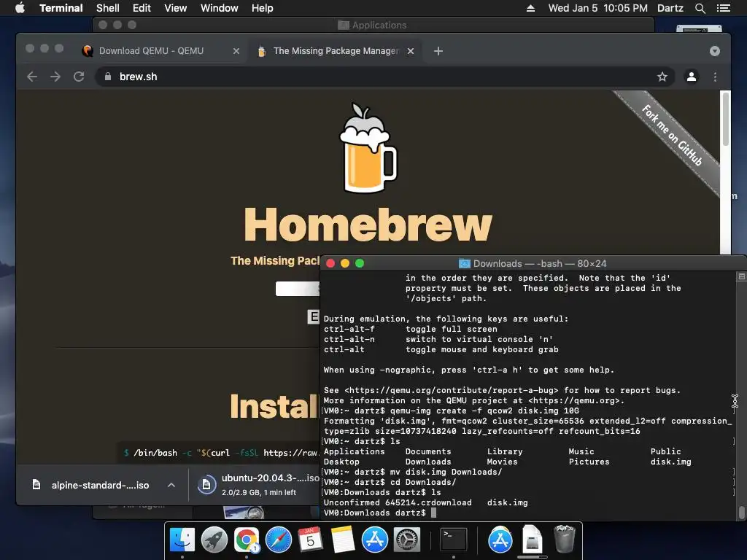Open a new Chrome tab
Screen dimensions: 747x560
coord(438,51)
